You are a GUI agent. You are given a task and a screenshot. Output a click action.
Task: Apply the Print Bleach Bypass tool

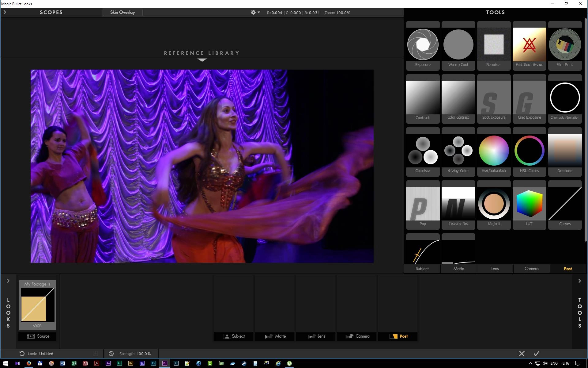(529, 46)
